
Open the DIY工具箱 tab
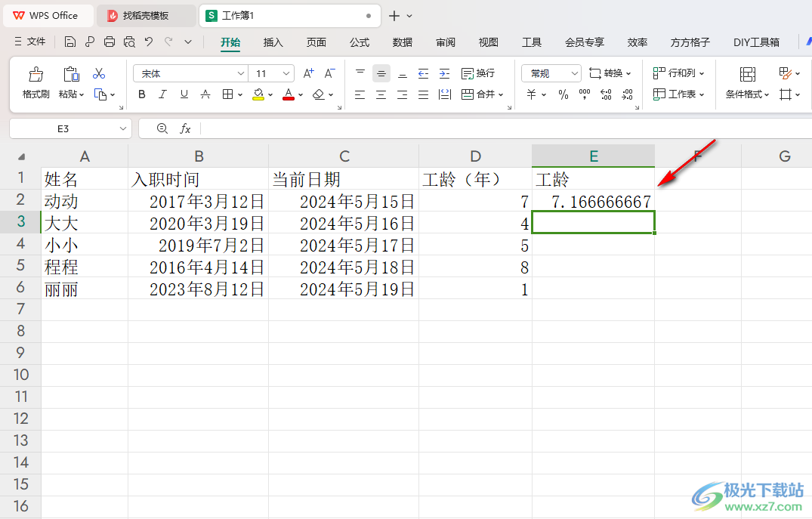pos(756,42)
